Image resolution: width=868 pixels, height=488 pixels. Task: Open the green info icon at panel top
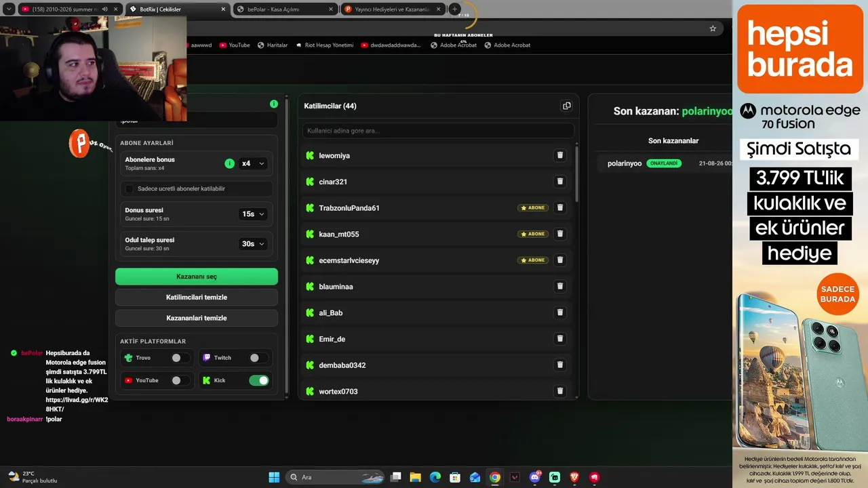(x=274, y=104)
